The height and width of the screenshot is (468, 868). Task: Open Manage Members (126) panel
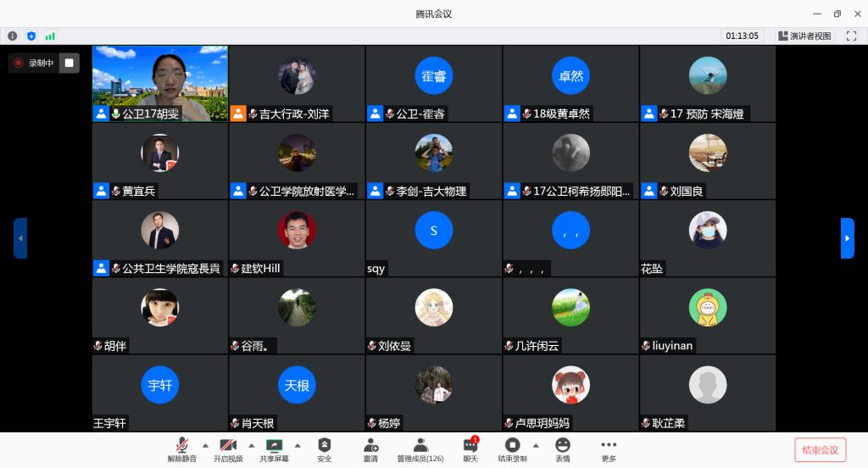coord(420,446)
